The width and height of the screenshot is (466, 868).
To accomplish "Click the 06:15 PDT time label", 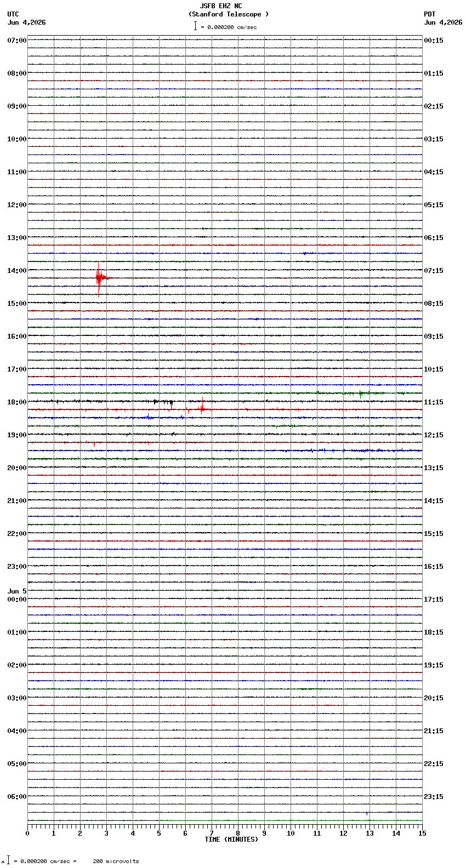I will pos(434,238).
